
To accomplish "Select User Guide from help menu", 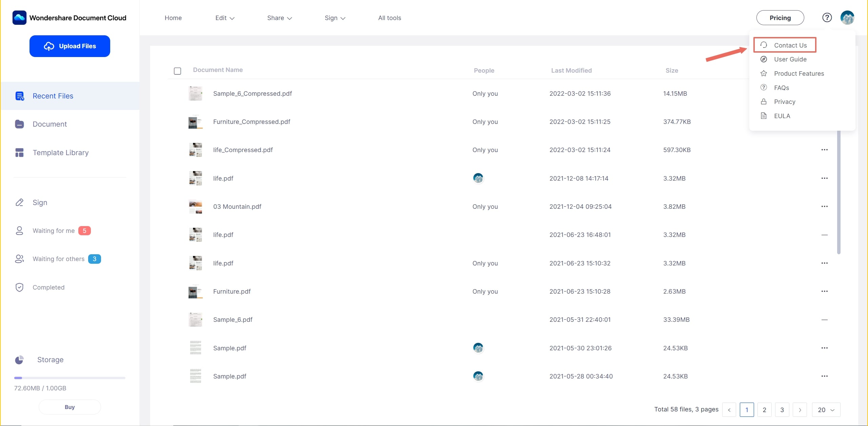I will coord(790,59).
